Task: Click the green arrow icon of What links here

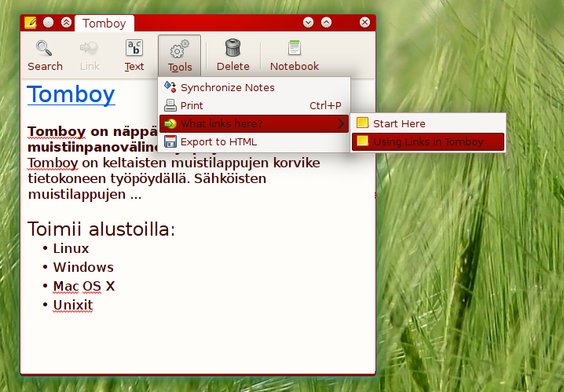Action: 170,123
